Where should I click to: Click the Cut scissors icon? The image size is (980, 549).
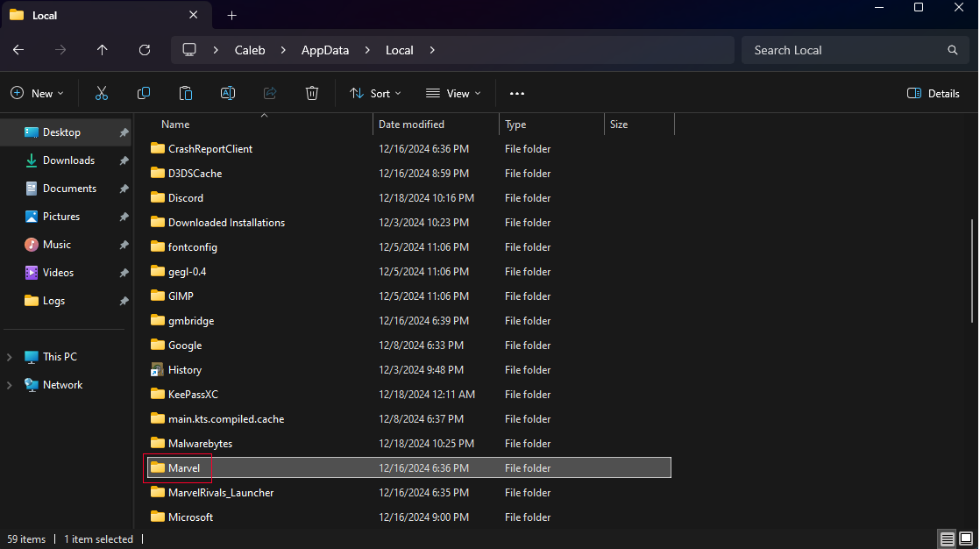tap(102, 93)
